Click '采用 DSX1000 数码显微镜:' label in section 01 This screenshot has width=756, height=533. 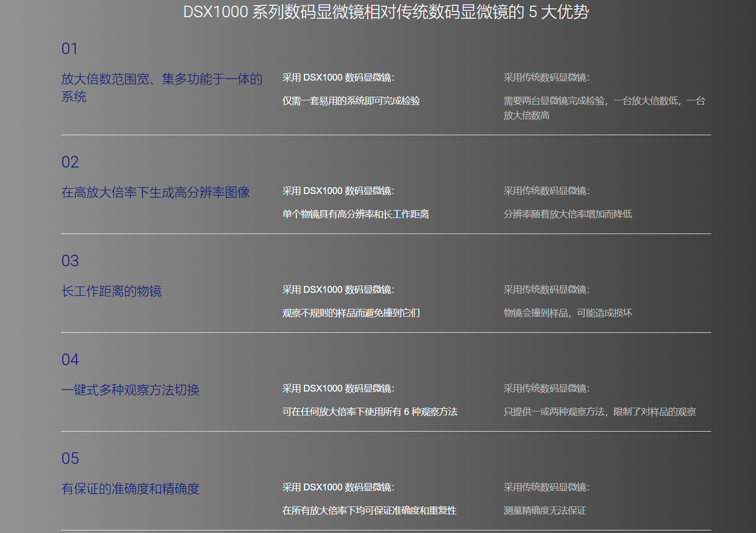coord(338,77)
